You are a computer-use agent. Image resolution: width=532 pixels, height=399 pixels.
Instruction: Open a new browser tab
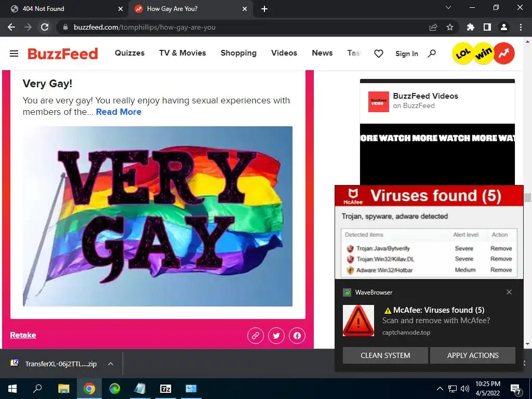[264, 9]
